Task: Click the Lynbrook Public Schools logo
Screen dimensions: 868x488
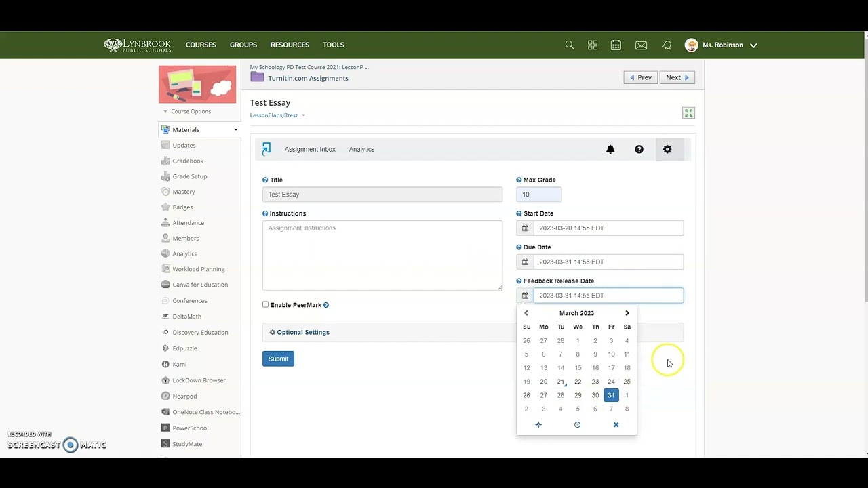Action: pos(138,45)
